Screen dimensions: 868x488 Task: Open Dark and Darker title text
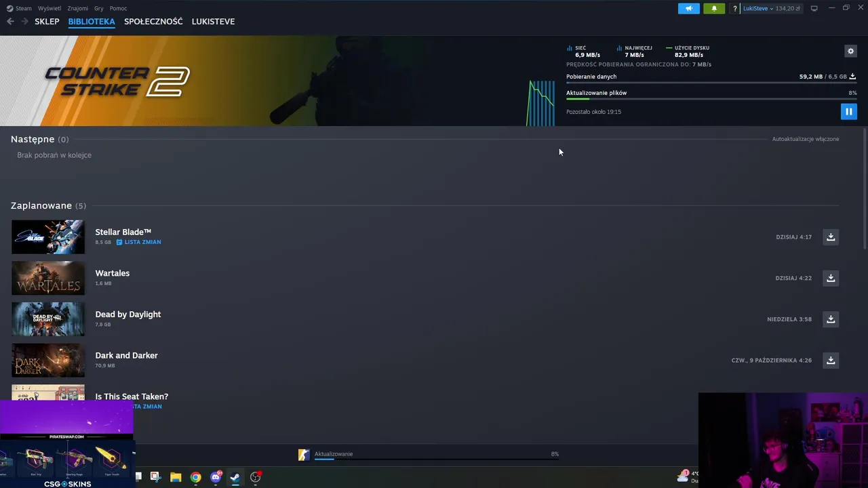pos(127,355)
